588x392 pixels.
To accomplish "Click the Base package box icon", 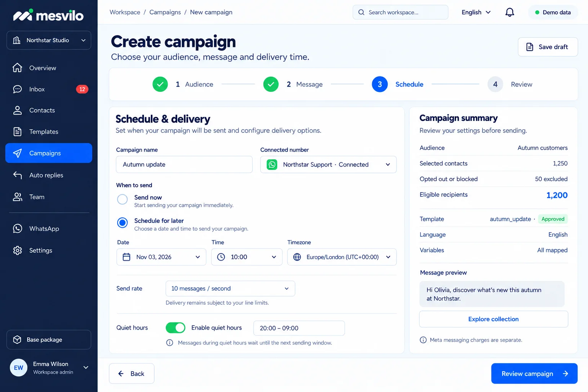I will [x=17, y=340].
